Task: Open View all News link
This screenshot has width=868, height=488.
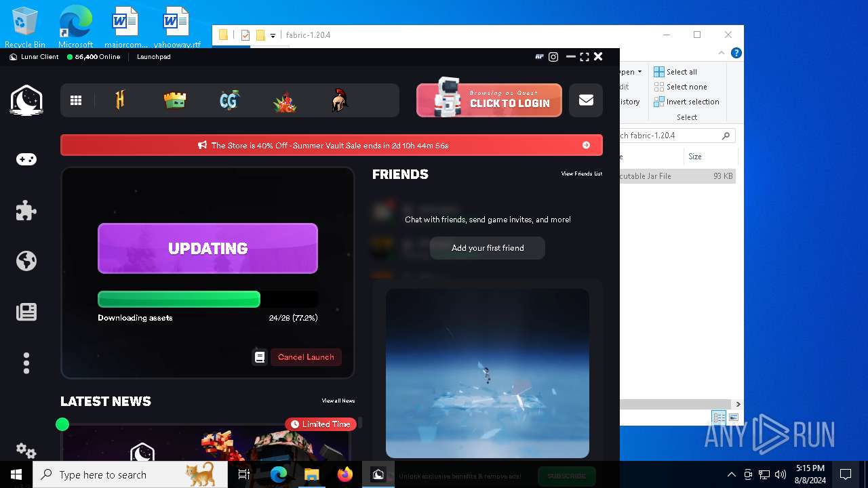Action: (338, 401)
